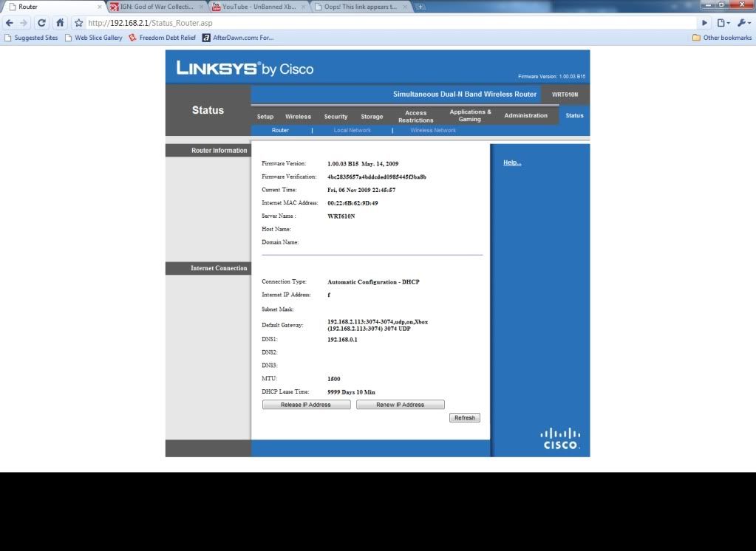
Task: Click the DNS1 value 192.168.0.1
Action: (342, 340)
